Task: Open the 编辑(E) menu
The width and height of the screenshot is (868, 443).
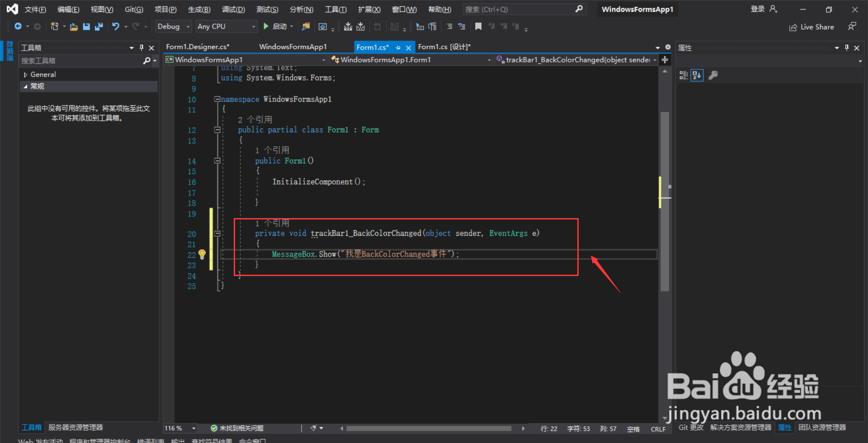Action: (68, 10)
